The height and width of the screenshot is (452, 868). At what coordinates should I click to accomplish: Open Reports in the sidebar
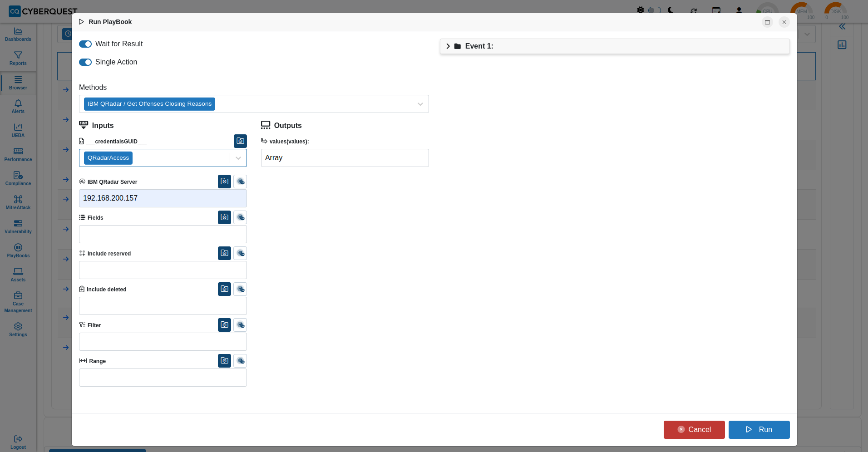click(x=18, y=59)
